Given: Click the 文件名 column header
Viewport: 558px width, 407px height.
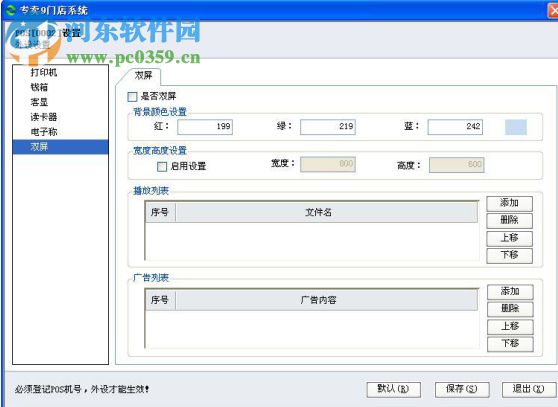Looking at the screenshot, I should [x=326, y=212].
